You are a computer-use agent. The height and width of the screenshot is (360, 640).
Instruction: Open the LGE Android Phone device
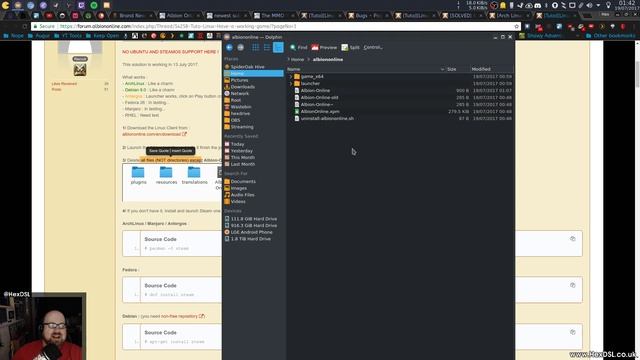coord(253,232)
